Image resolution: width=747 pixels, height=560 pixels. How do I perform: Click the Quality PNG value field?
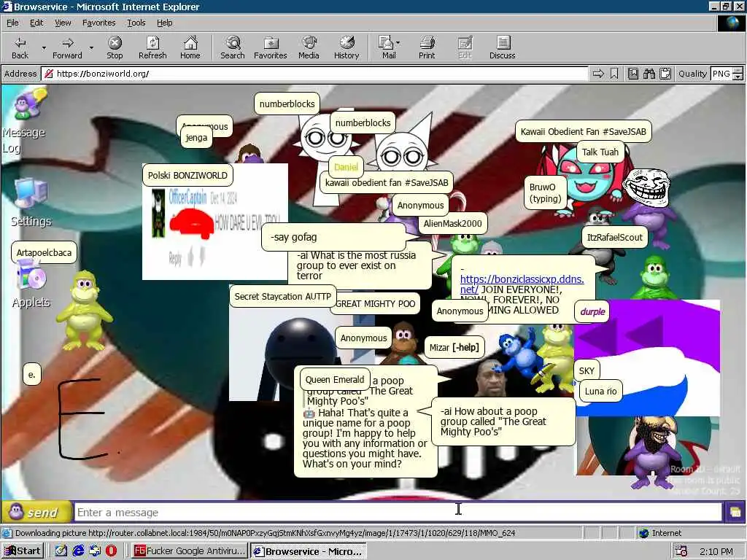721,74
